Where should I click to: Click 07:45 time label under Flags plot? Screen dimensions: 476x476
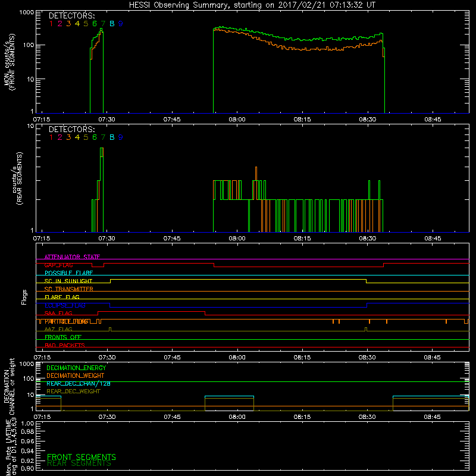point(172,358)
